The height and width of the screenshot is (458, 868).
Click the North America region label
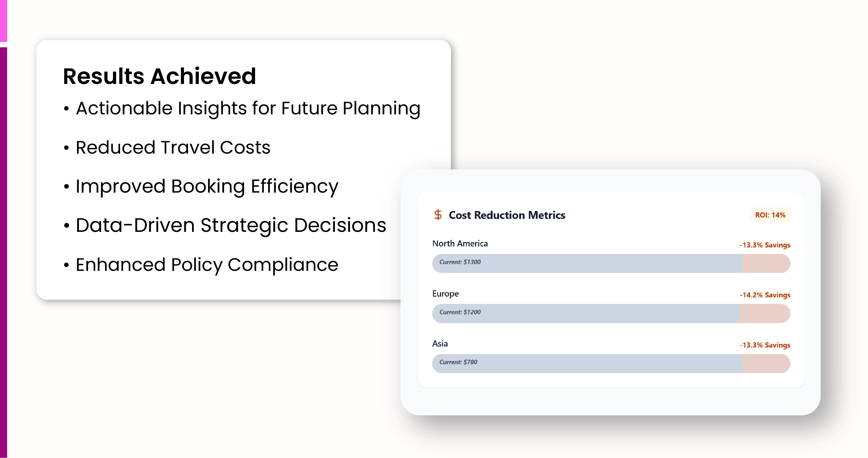pyautogui.click(x=460, y=244)
